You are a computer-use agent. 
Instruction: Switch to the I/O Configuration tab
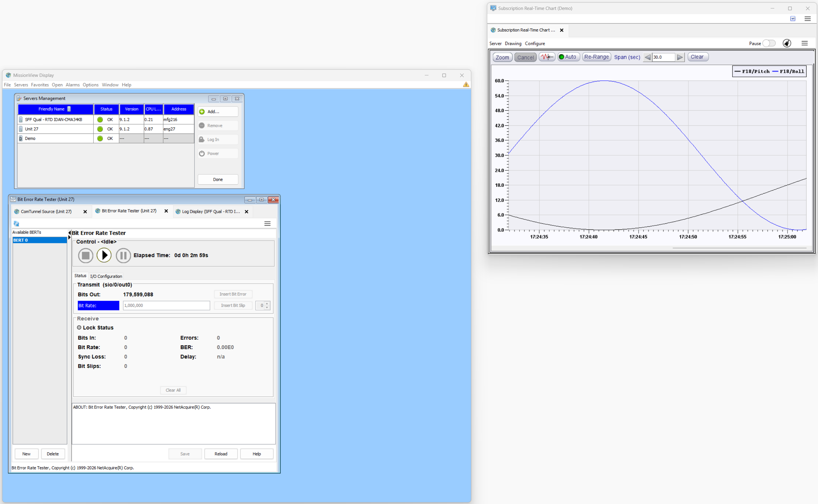tap(106, 276)
